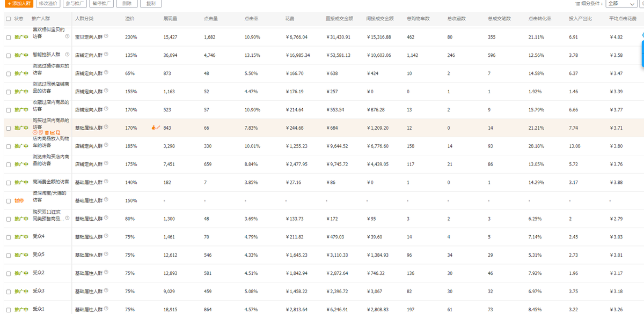Click the 修改溢价 button
This screenshot has height=314, width=644.
(x=48, y=3)
